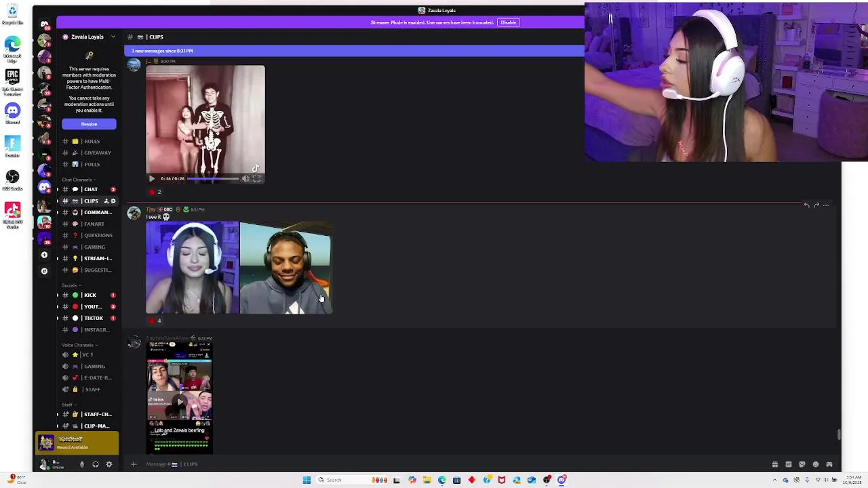This screenshot has width=868, height=488.
Task: Open the FANART channel
Action: point(89,224)
